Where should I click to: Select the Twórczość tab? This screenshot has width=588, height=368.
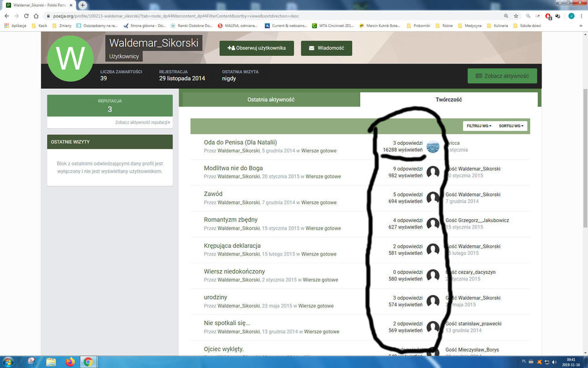tap(448, 100)
